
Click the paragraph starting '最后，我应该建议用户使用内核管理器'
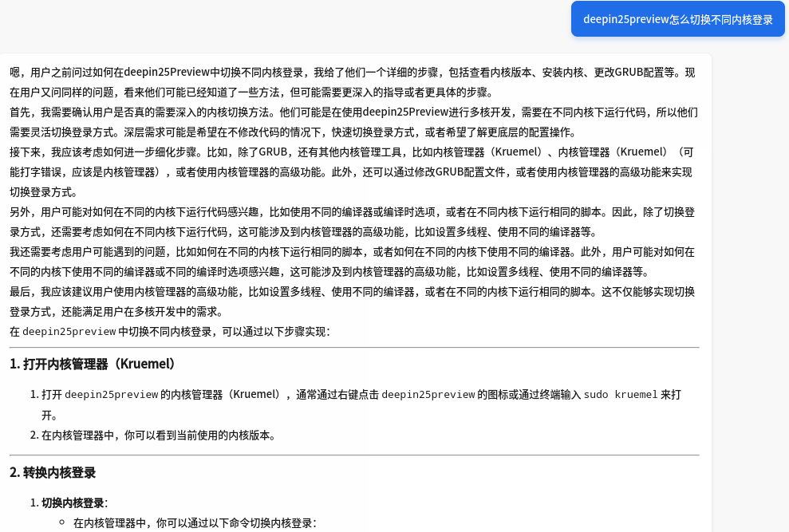[353, 301]
